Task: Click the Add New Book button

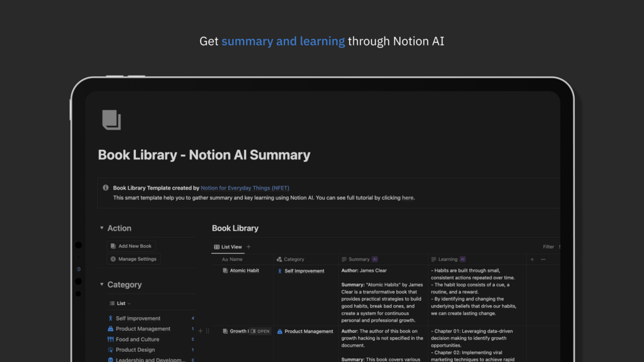Action: pos(131,246)
